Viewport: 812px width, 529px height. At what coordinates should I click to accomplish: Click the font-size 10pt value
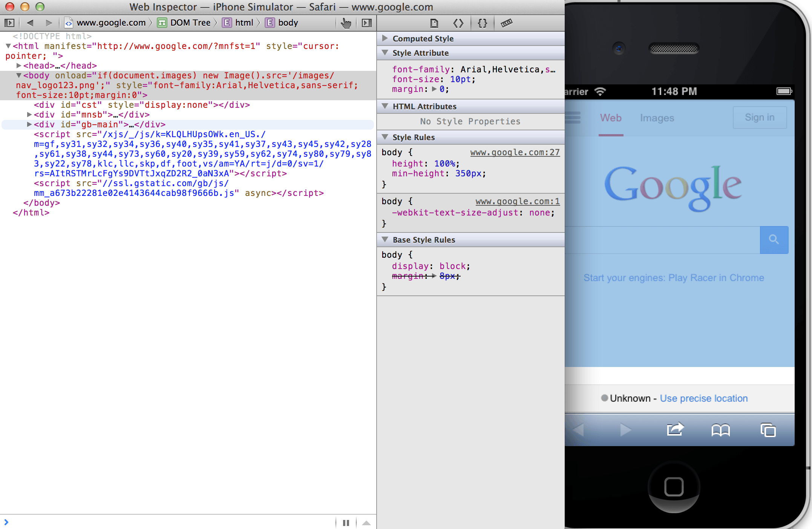click(x=460, y=80)
